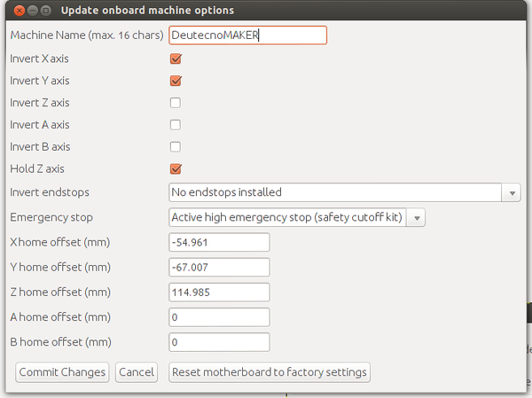Screen dimensions: 532x398
Task: Click the X home offset field
Action: (x=218, y=243)
